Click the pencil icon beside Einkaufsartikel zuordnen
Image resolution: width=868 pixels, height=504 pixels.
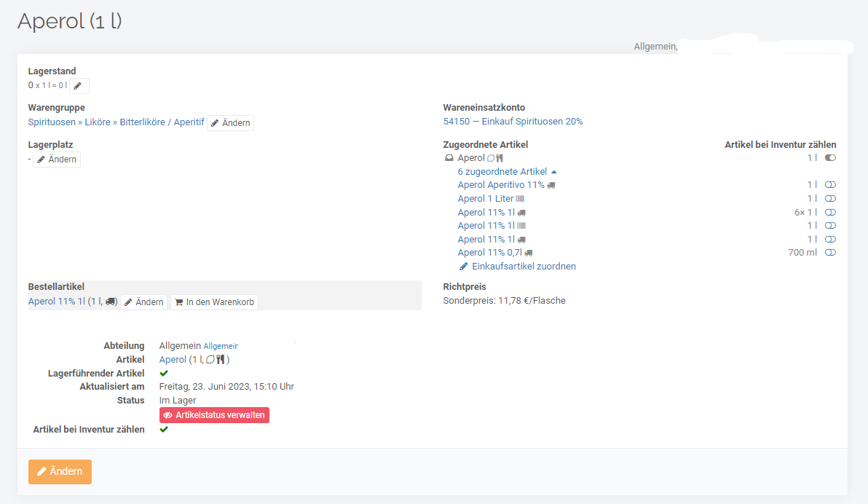[464, 267]
